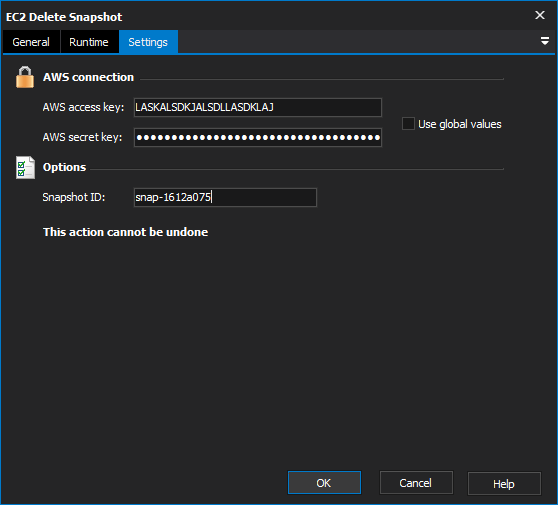Screen dimensions: 558x505
Task: Click the padlock AWS connection icon
Action: (25, 77)
